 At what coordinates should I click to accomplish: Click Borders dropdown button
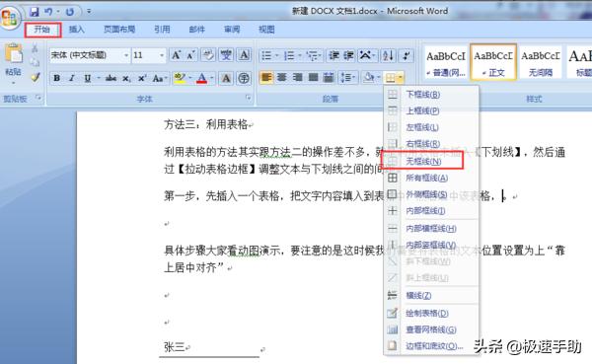pos(394,78)
